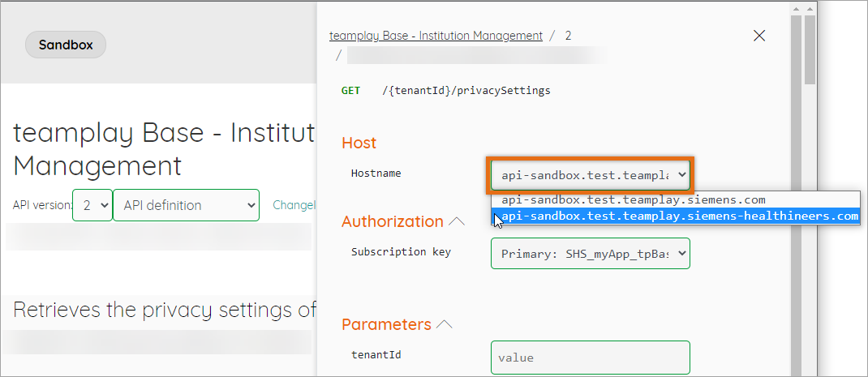
Task: Open the Hostname dropdown
Action: (x=590, y=175)
